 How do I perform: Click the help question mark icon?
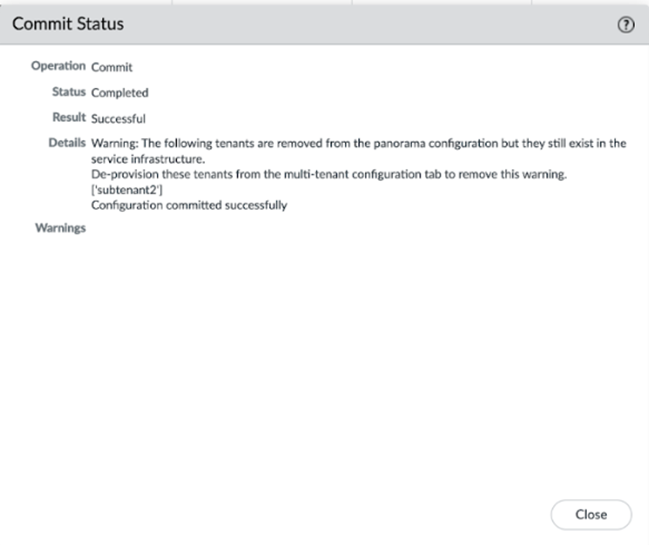[627, 25]
